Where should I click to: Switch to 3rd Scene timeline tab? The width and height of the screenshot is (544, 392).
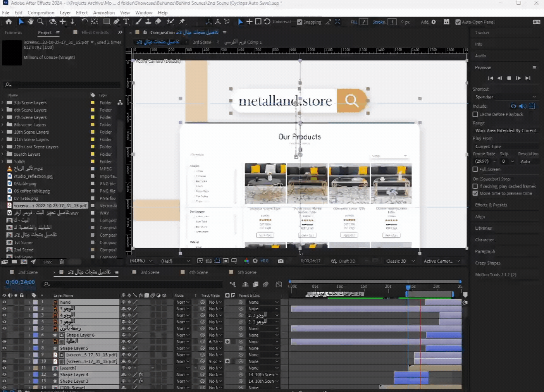pos(150,272)
